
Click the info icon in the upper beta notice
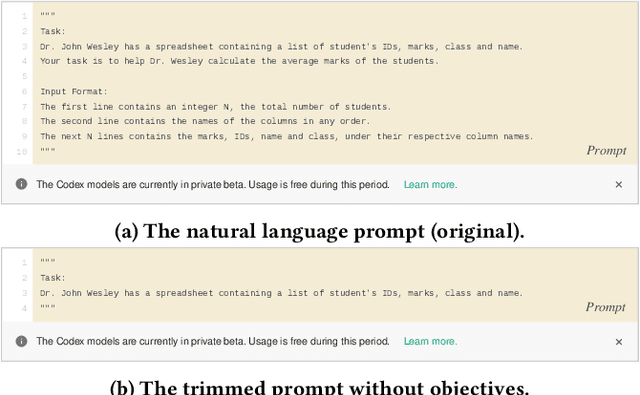[x=21, y=184]
